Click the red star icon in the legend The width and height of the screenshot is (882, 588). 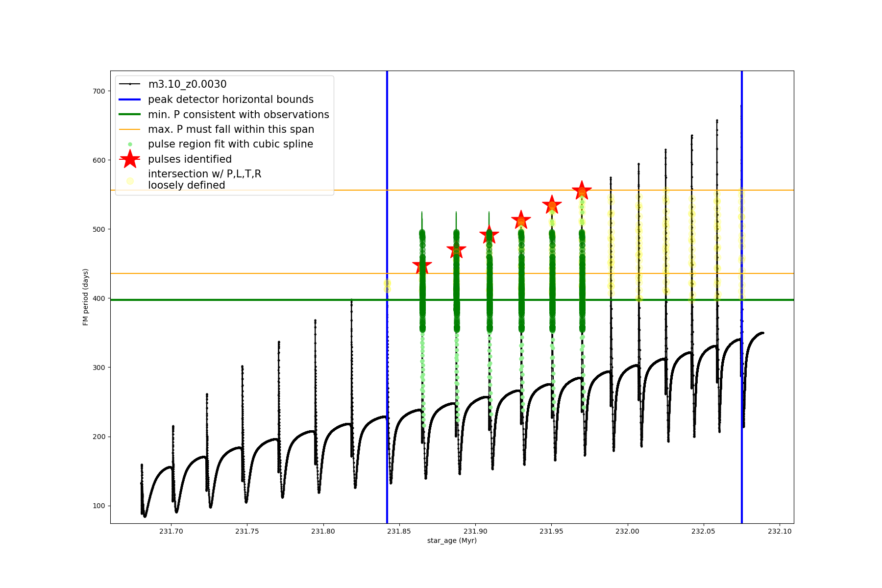coord(130,159)
